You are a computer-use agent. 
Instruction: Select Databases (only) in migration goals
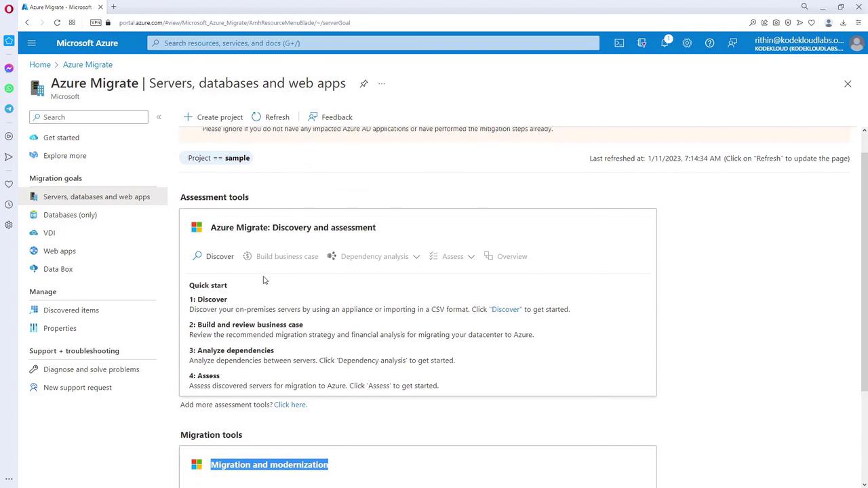(70, 215)
